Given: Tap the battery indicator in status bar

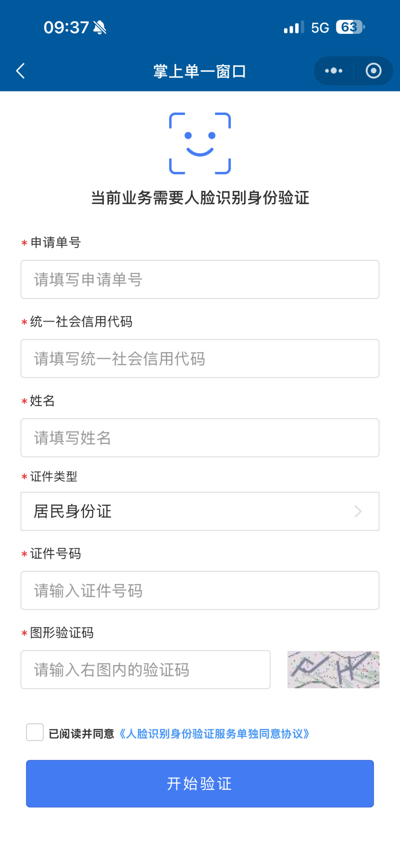Looking at the screenshot, I should (350, 27).
